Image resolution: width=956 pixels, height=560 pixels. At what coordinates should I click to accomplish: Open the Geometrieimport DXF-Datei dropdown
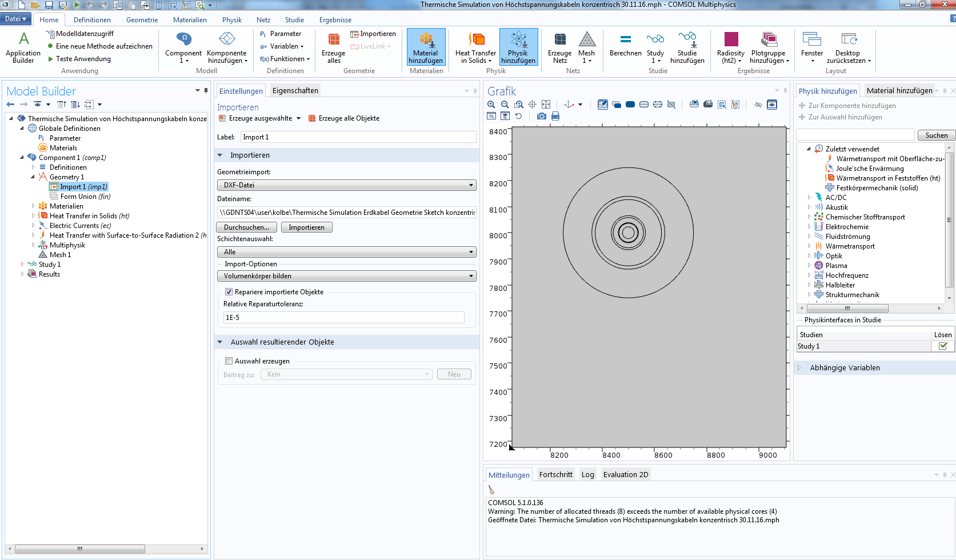click(x=347, y=185)
